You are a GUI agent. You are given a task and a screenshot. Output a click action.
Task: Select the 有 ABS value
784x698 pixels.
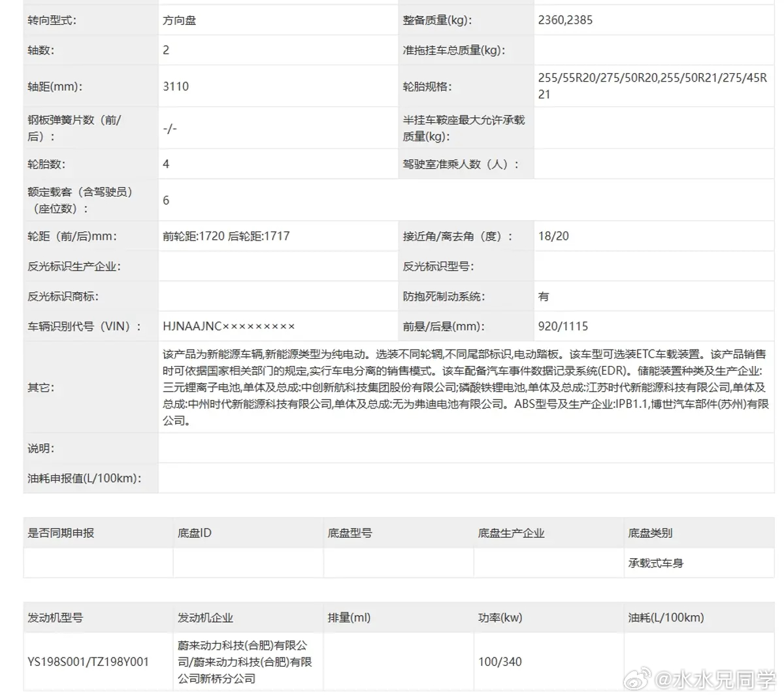click(x=544, y=297)
